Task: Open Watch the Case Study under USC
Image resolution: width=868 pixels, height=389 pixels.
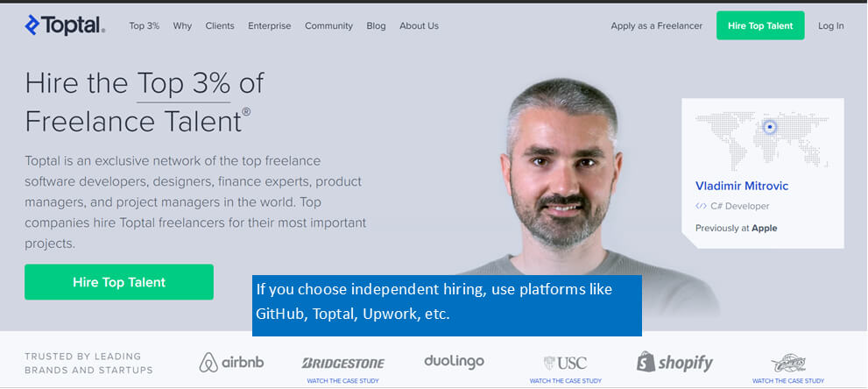Action: [565, 381]
